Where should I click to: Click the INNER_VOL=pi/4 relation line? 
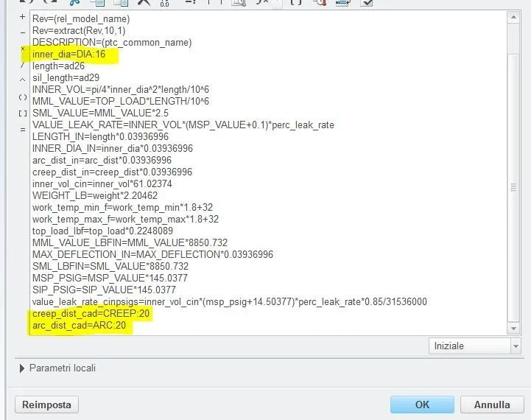(121, 90)
